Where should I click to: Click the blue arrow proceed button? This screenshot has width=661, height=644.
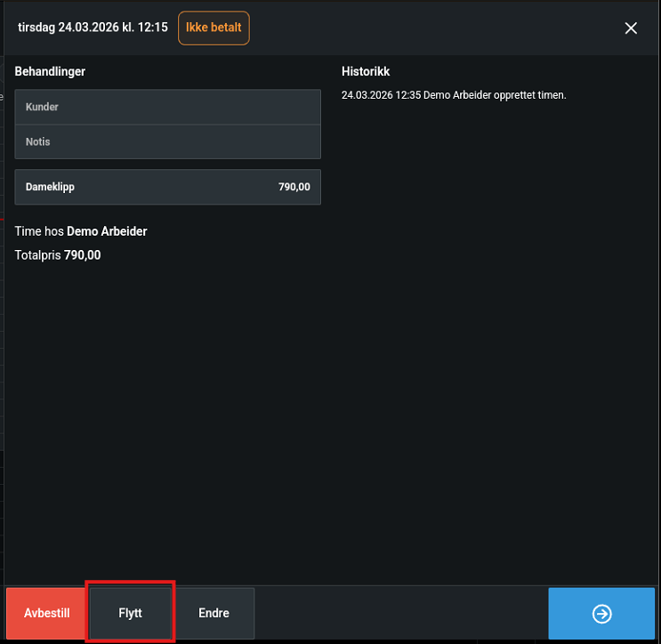[x=601, y=614]
